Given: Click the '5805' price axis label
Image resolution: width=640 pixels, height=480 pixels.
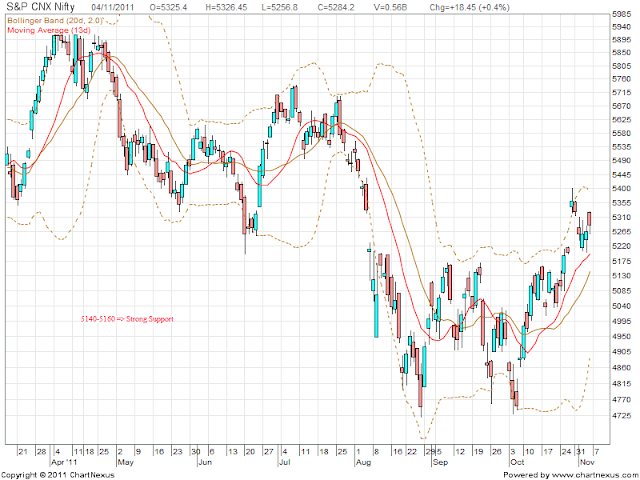Looking at the screenshot, I should pyautogui.click(x=622, y=66).
